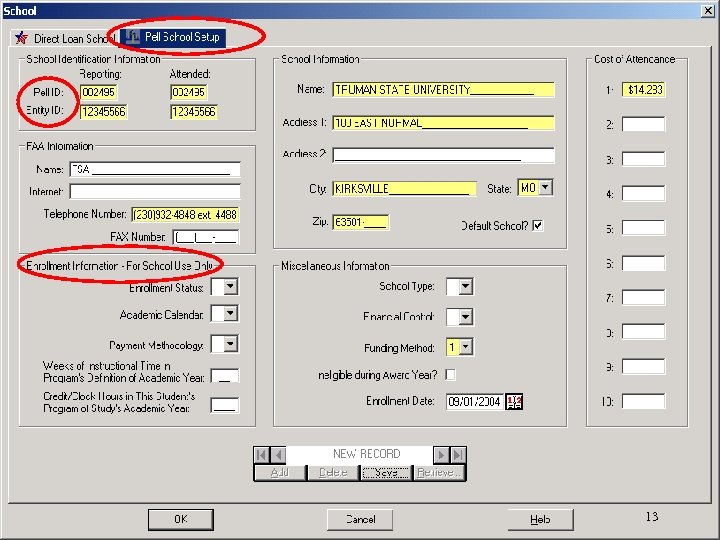The height and width of the screenshot is (540, 720).
Task: Click Weeks of Instructional Time field
Action: click(x=225, y=376)
